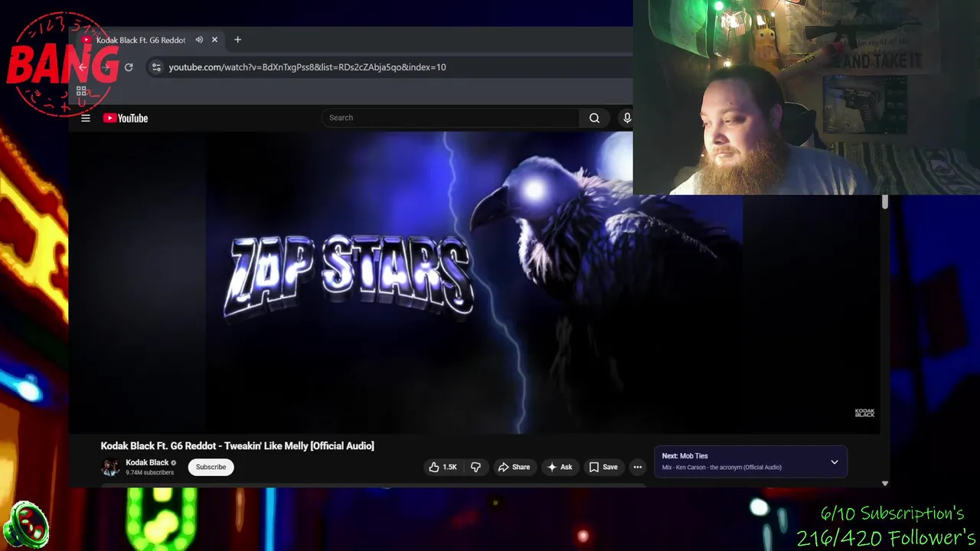The width and height of the screenshot is (980, 551).
Task: Click the page scrollbar thumb
Action: 885,202
